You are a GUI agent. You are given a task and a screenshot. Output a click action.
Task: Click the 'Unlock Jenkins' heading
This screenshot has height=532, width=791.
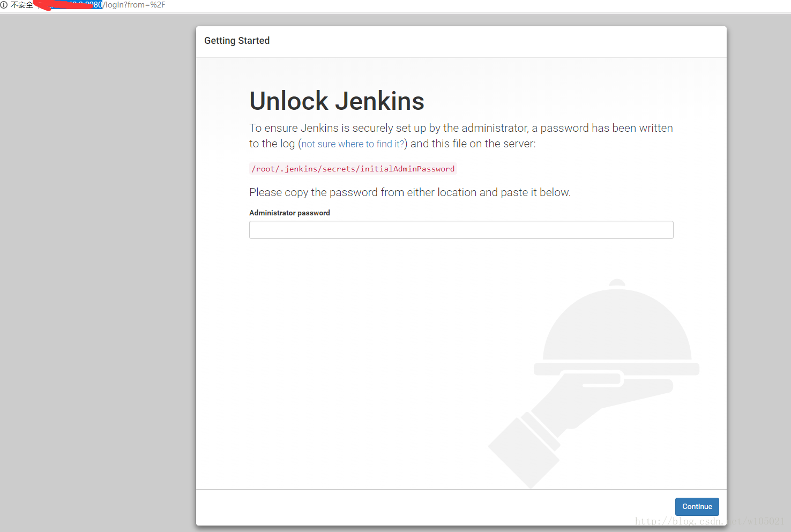(x=337, y=101)
